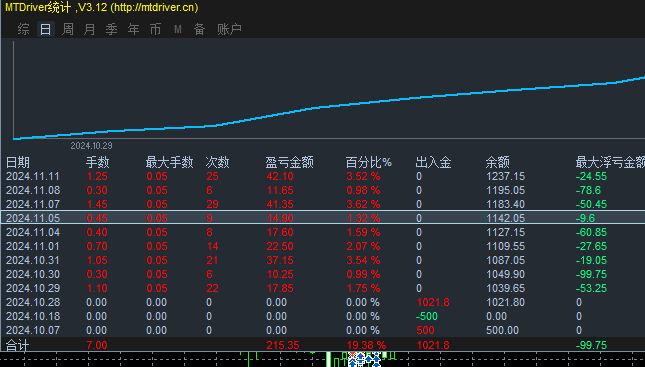The width and height of the screenshot is (645, 367).
Task: Open the 周 weekly tab
Action: (x=68, y=29)
